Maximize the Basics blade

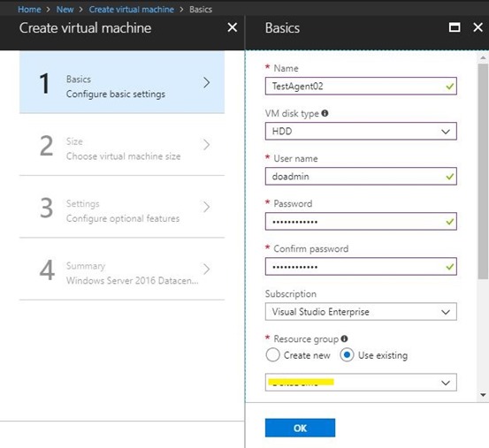click(455, 27)
